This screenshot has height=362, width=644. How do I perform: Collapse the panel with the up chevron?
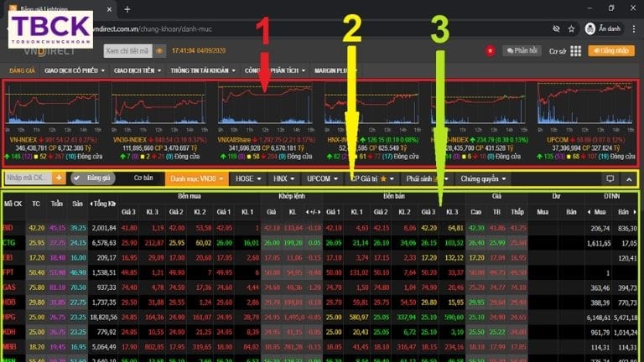coord(628,178)
